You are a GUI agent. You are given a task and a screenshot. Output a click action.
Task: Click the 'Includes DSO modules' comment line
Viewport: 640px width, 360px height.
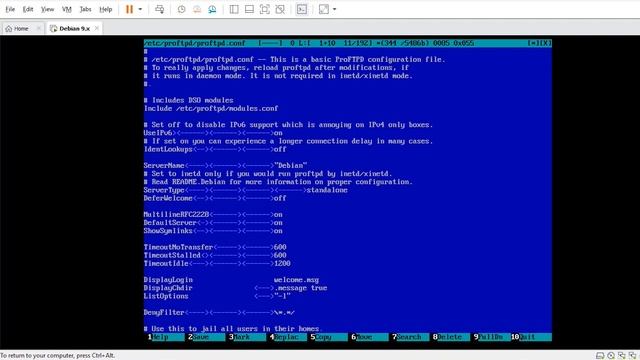(x=189, y=100)
